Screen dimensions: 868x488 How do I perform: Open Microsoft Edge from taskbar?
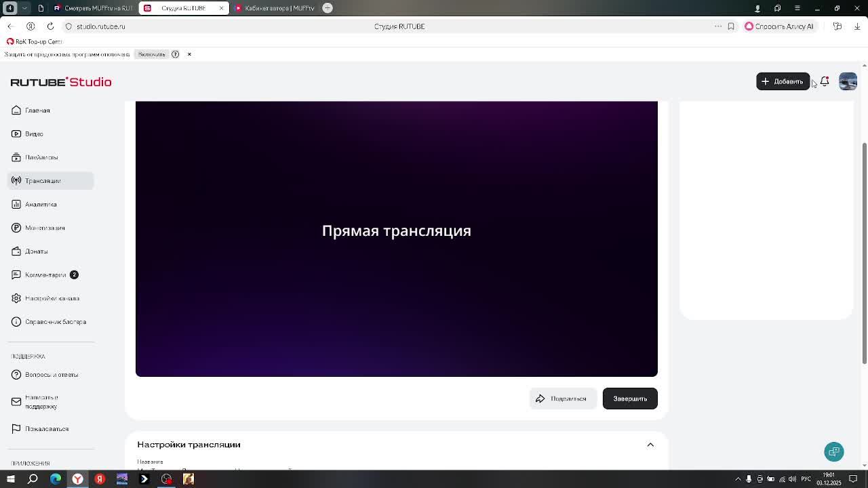pos(56,479)
